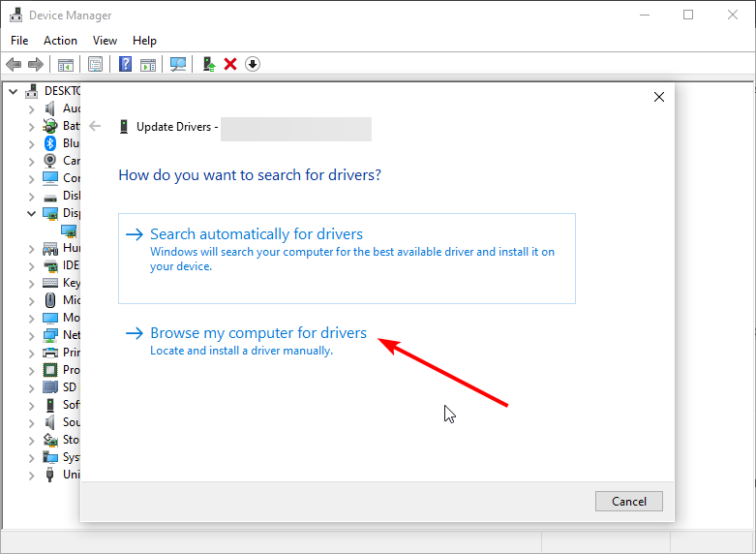
Task: Open the Properties toolbar icon
Action: click(96, 64)
